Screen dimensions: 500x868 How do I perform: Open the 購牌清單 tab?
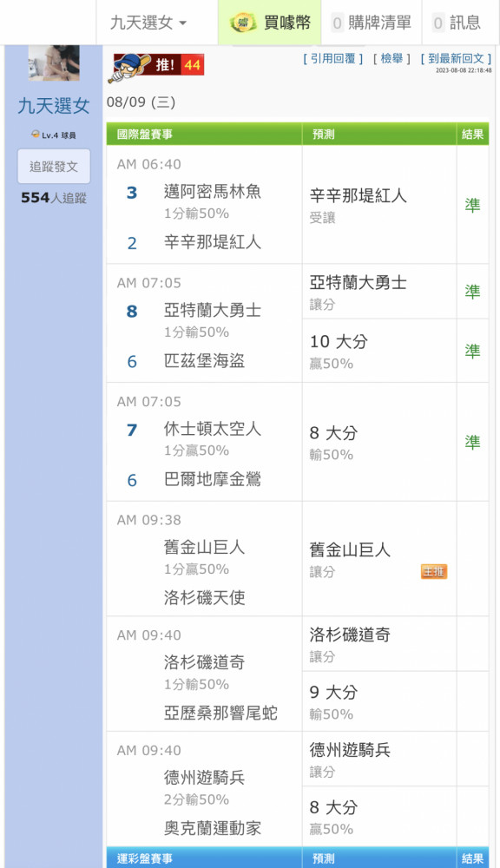[x=372, y=23]
